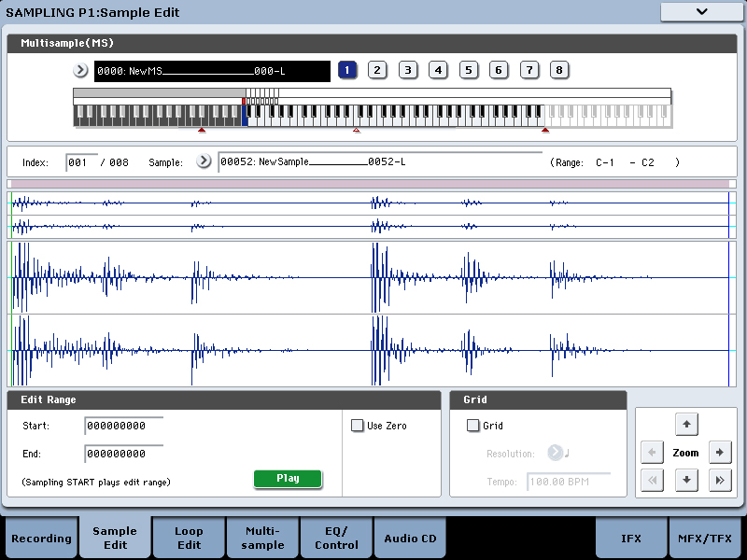Click the right red keyboard marker triangle
The image size is (747, 560).
[545, 130]
